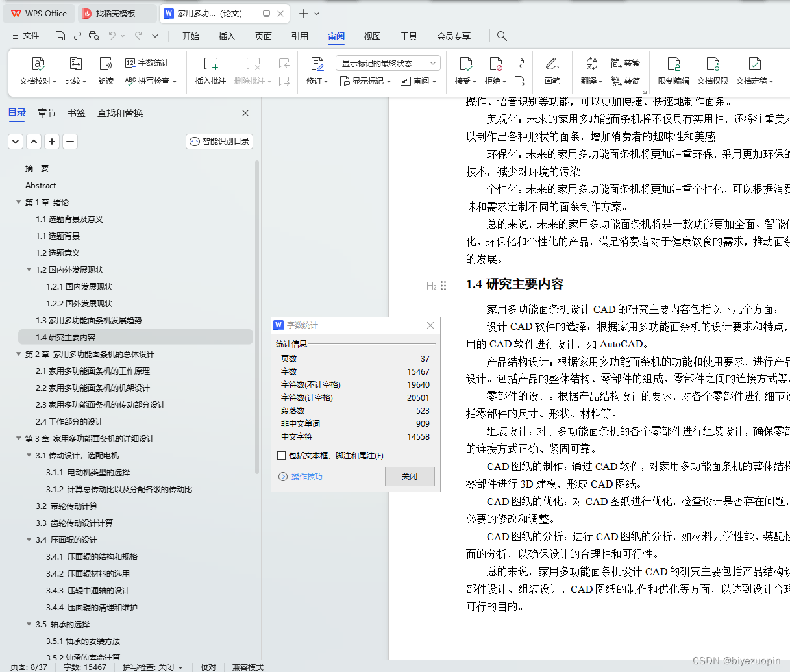Switch to 查找和替换 navigation tab
790x672 pixels.
pos(120,113)
